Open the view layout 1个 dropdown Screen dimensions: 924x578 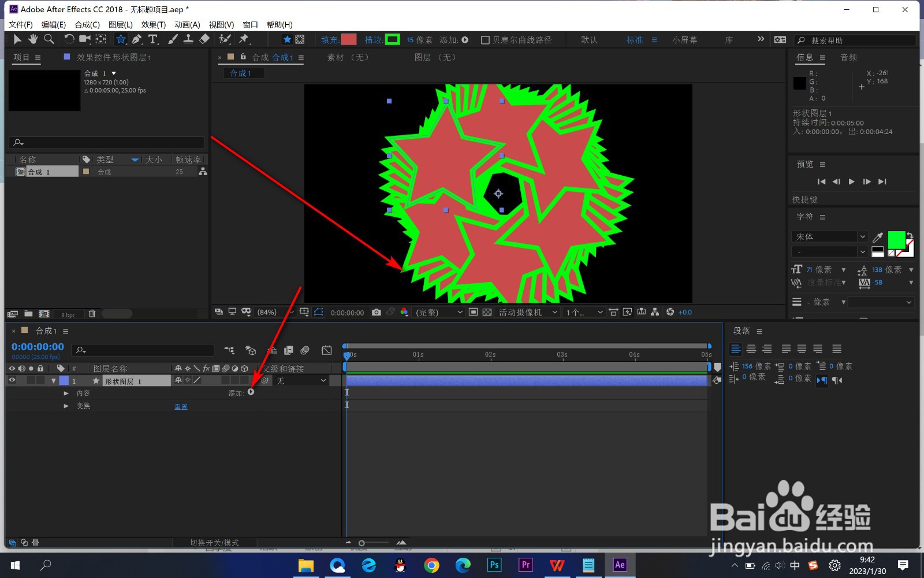584,312
